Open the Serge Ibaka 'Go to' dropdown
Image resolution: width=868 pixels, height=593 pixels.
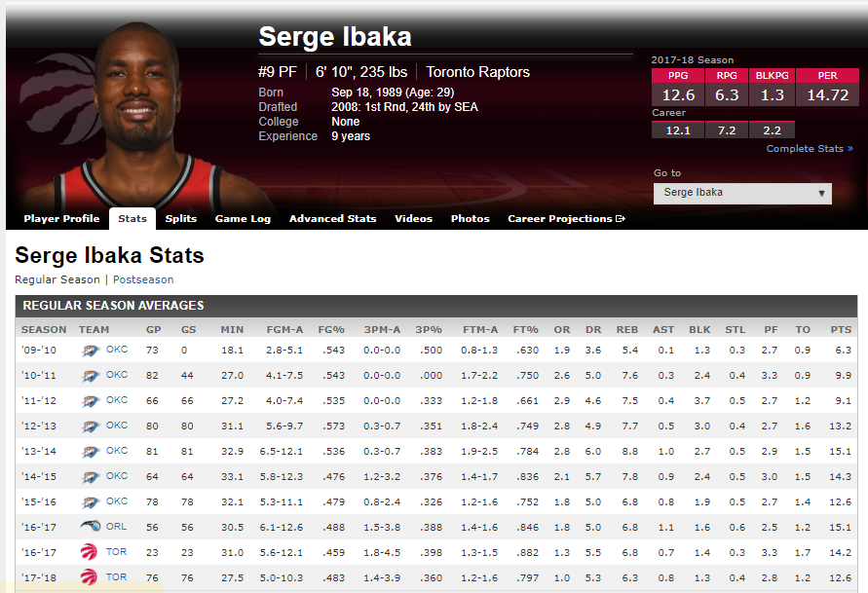pos(742,193)
